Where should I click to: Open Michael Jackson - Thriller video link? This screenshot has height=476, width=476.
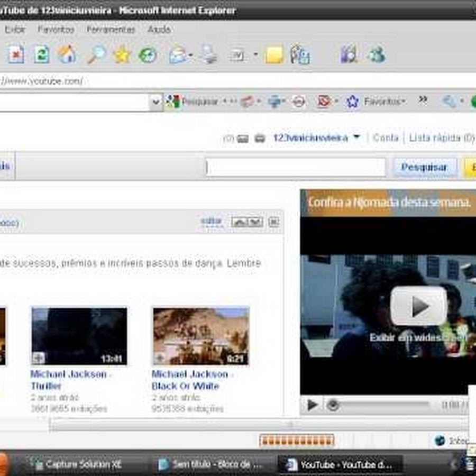click(70, 380)
